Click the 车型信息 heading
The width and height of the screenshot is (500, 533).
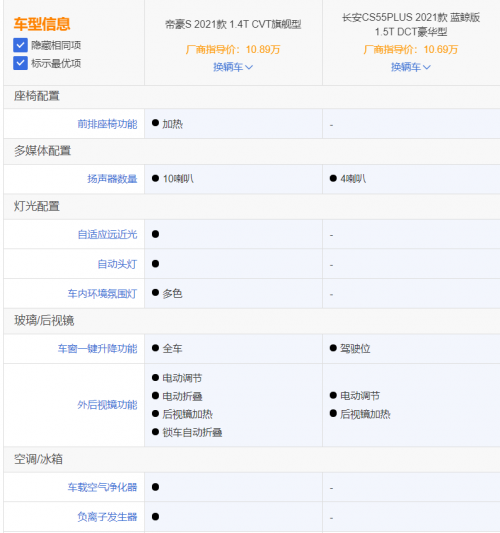(42, 24)
